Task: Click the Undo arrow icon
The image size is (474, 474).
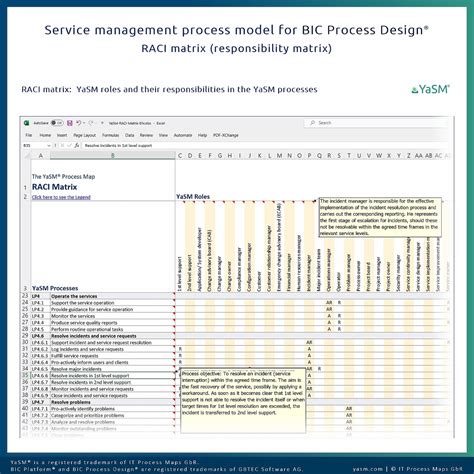Action: [78, 123]
